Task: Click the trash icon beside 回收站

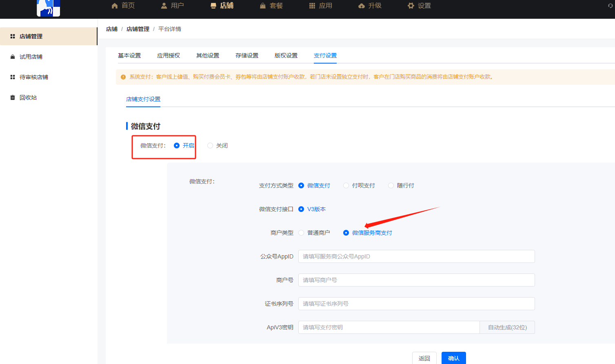Action: click(x=13, y=97)
